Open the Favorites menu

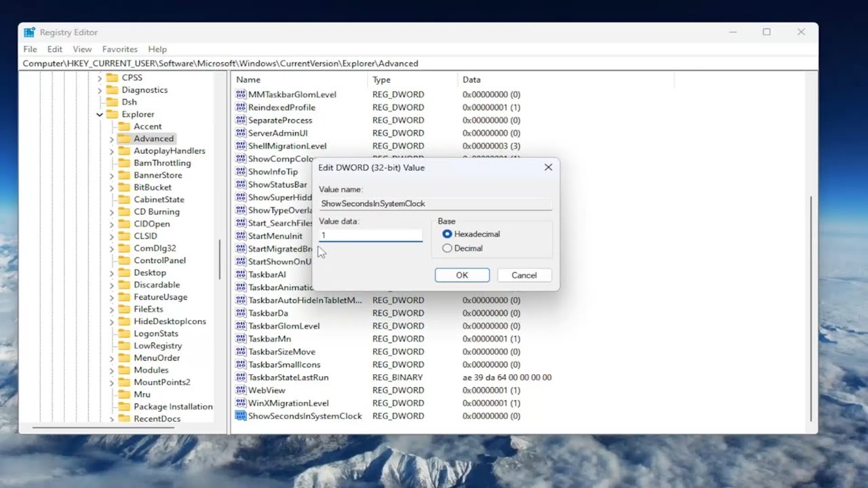pos(120,49)
